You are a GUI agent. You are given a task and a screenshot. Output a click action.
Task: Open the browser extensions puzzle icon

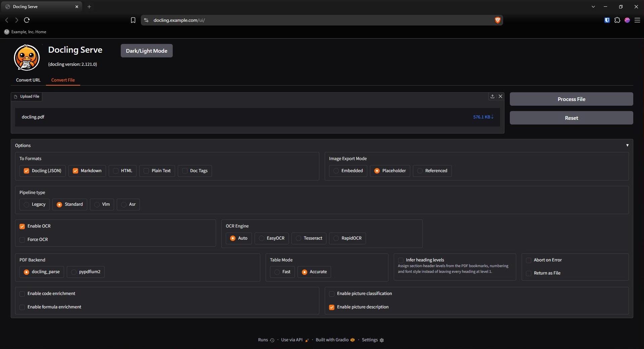click(617, 20)
